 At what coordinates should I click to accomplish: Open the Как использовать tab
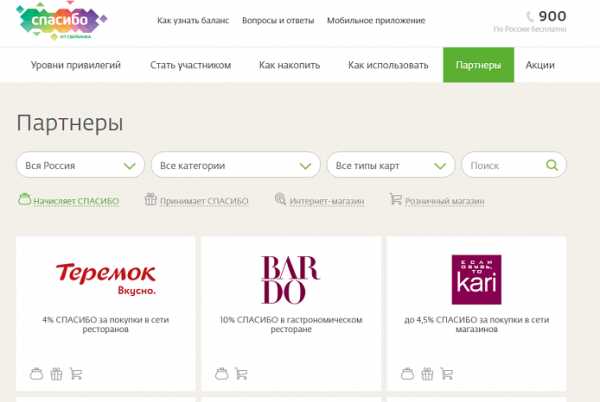(388, 65)
